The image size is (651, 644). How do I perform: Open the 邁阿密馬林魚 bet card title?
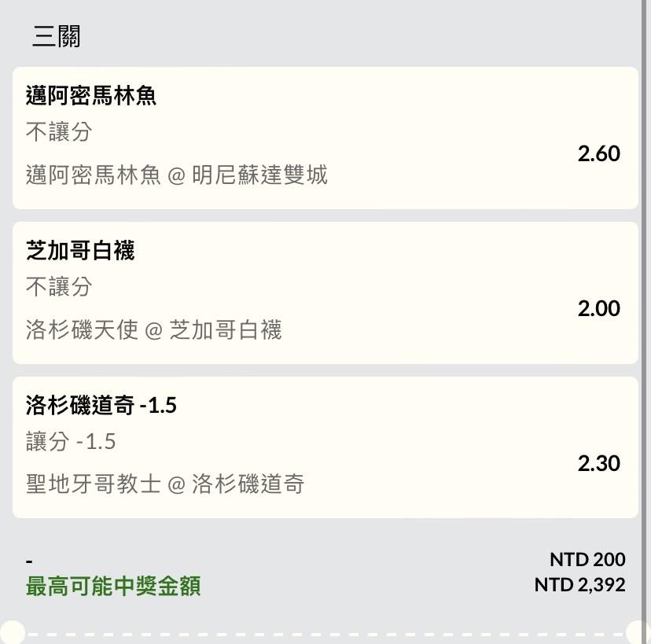point(91,95)
